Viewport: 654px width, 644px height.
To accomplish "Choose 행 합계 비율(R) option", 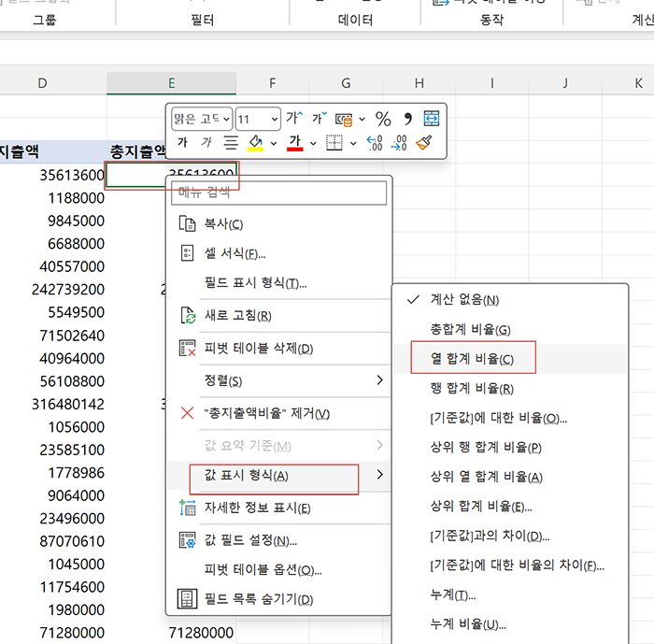I will [510, 389].
